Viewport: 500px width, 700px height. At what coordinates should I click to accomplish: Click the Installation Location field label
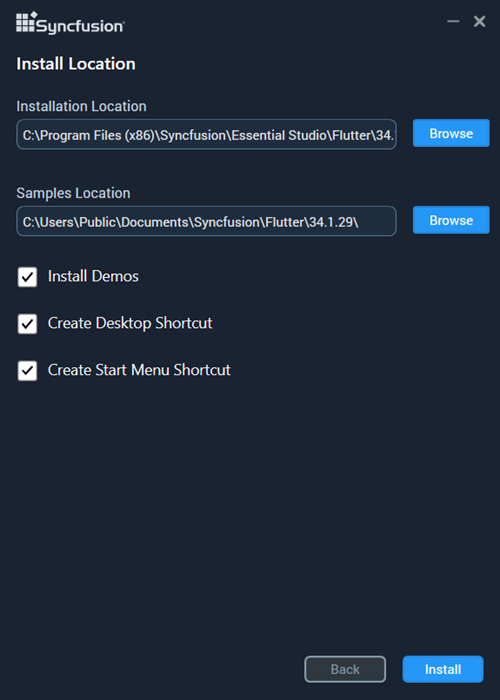pos(81,106)
